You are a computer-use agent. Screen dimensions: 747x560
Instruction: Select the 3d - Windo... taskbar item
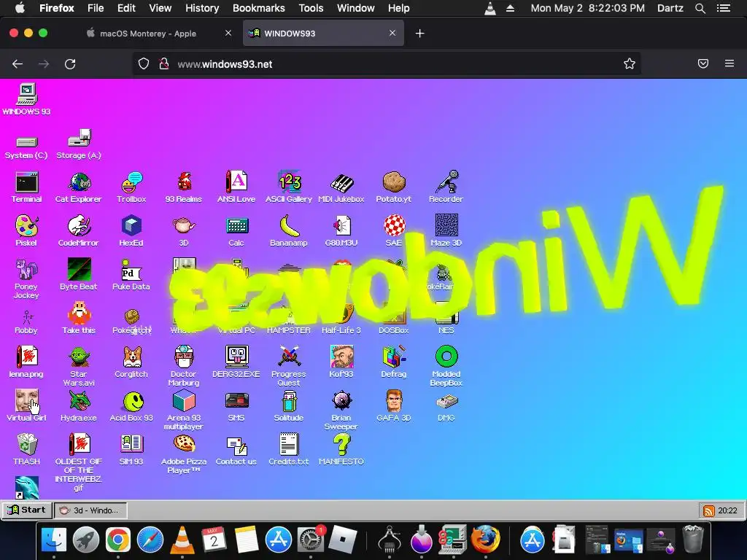[x=90, y=510]
